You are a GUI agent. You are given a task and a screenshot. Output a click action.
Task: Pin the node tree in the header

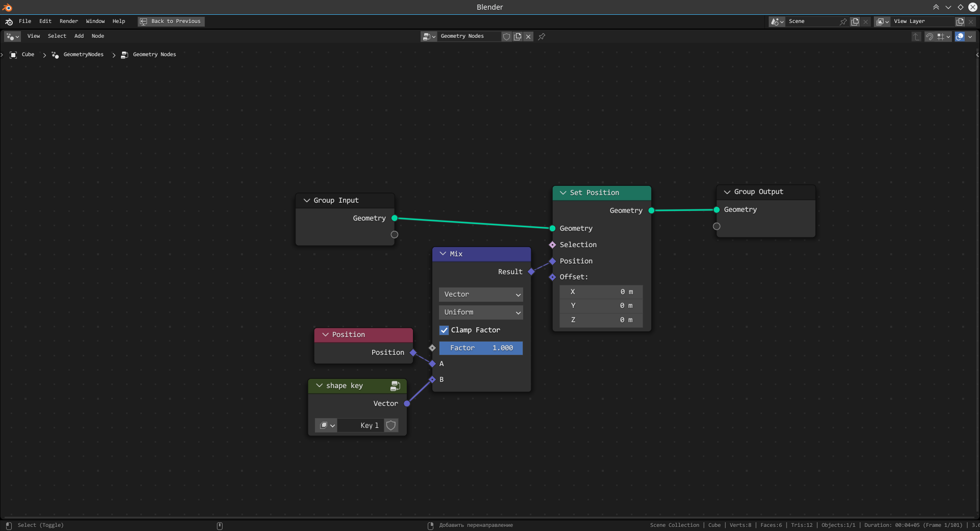point(542,36)
